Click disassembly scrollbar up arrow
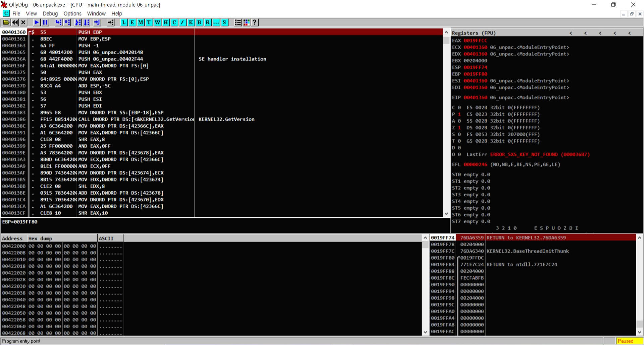The image size is (644, 345). (x=446, y=32)
